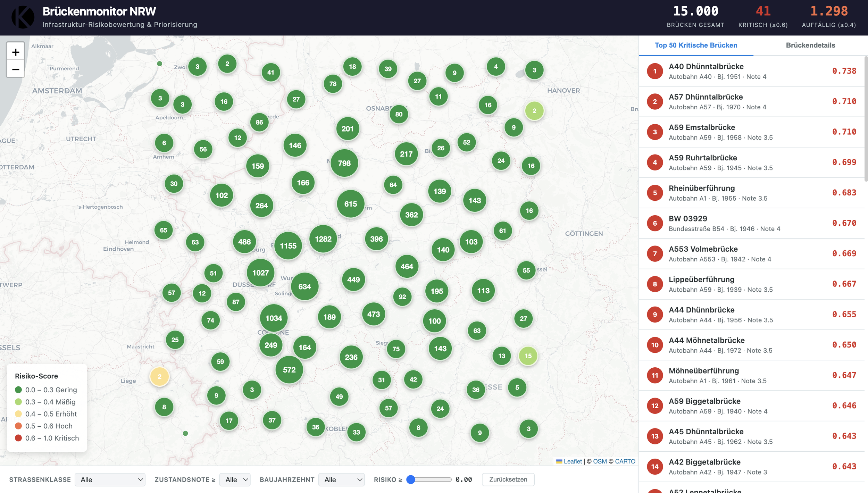Select Top 50 Kritische Brücken tab
The image size is (868, 493).
(696, 45)
